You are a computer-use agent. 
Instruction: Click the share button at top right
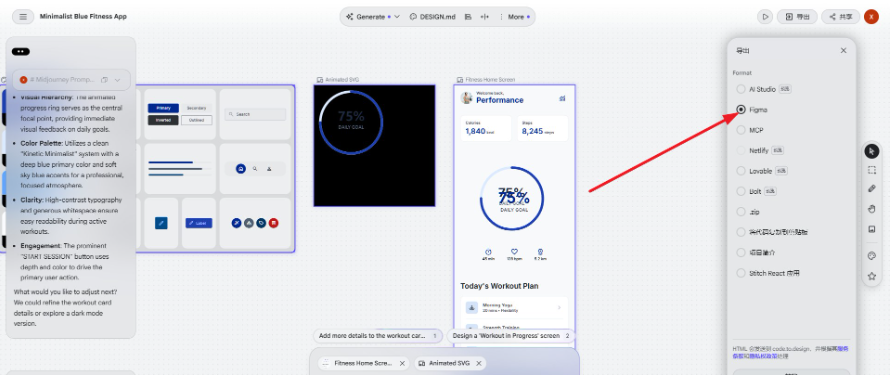tap(840, 16)
